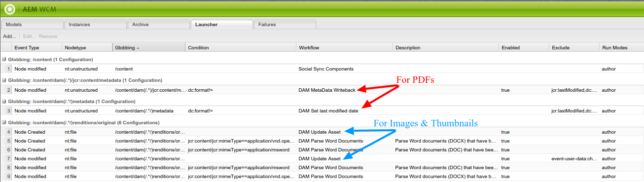The image size is (644, 182).
Task: Click the DOC description cell in row 6
Action: tap(446, 150)
